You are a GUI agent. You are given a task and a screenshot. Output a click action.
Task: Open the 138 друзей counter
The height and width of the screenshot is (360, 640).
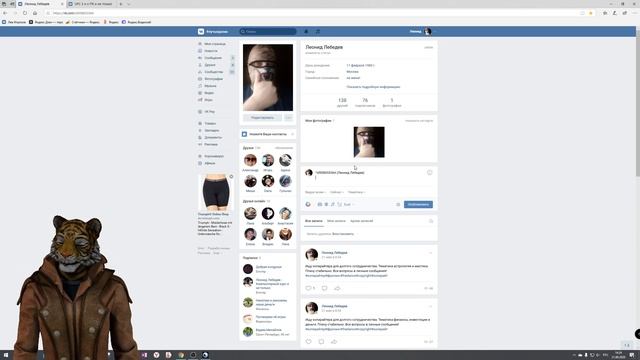342,102
